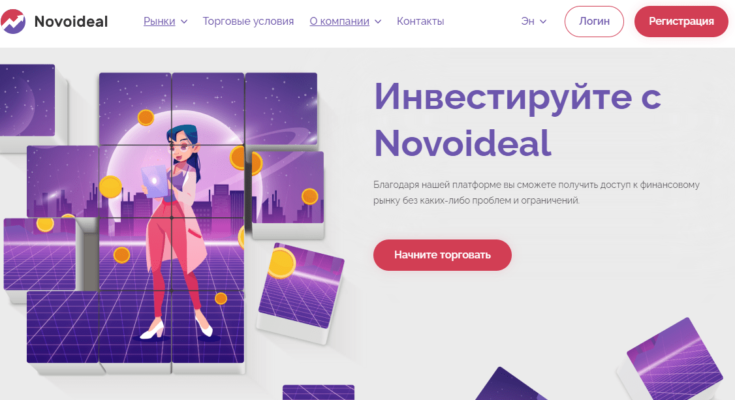The width and height of the screenshot is (735, 400).
Task: Click the tilted puzzle tile with gold coin
Action: tap(300, 286)
